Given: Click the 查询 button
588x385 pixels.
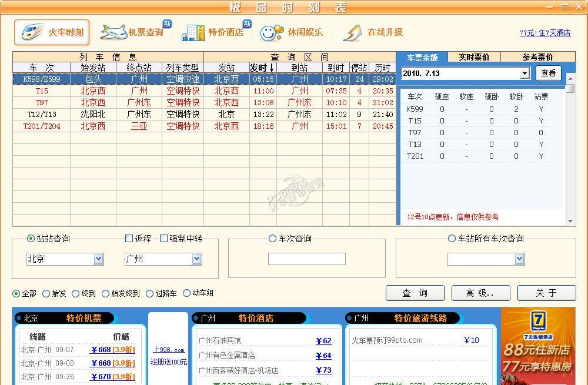Looking at the screenshot, I should point(415,293).
